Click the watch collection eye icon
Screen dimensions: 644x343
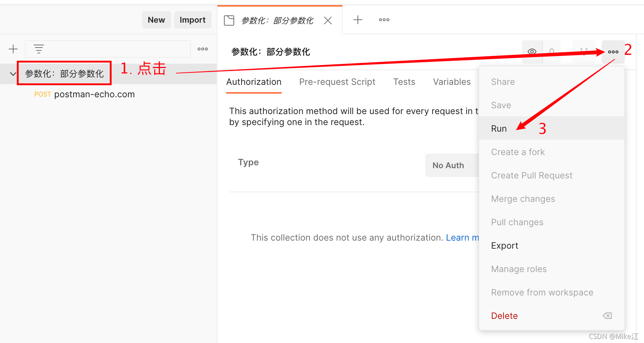tap(532, 52)
